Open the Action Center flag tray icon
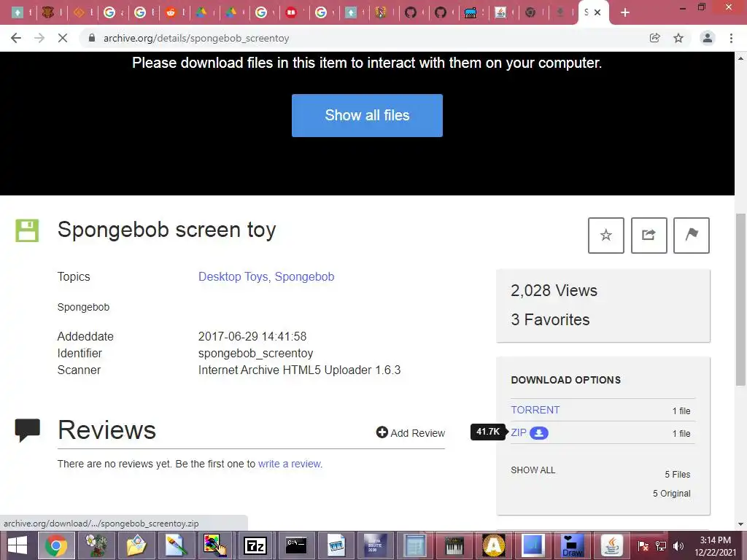This screenshot has width=747, height=560. coord(643,546)
